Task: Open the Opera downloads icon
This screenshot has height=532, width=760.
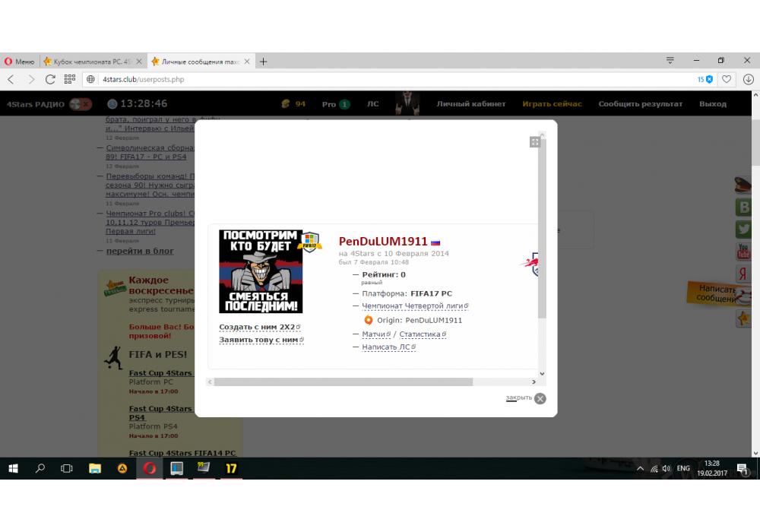Action: coord(748,79)
